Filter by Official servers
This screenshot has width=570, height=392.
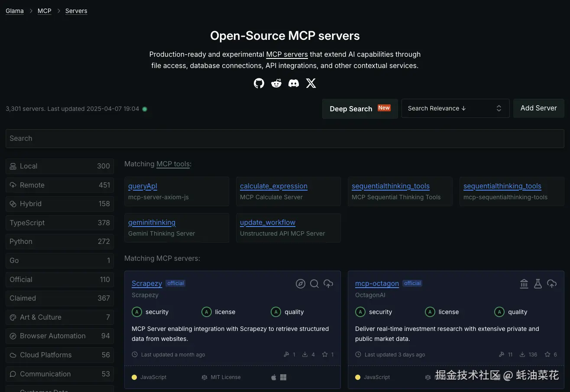60,279
